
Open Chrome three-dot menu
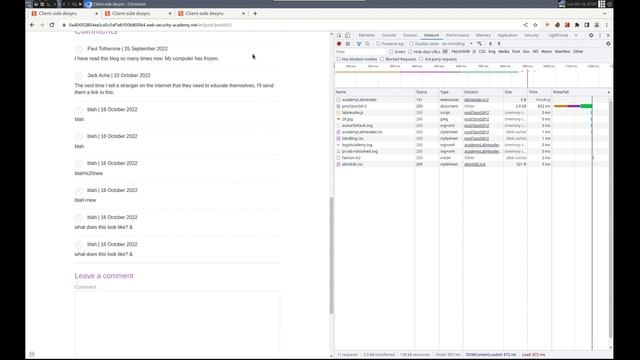607,25
